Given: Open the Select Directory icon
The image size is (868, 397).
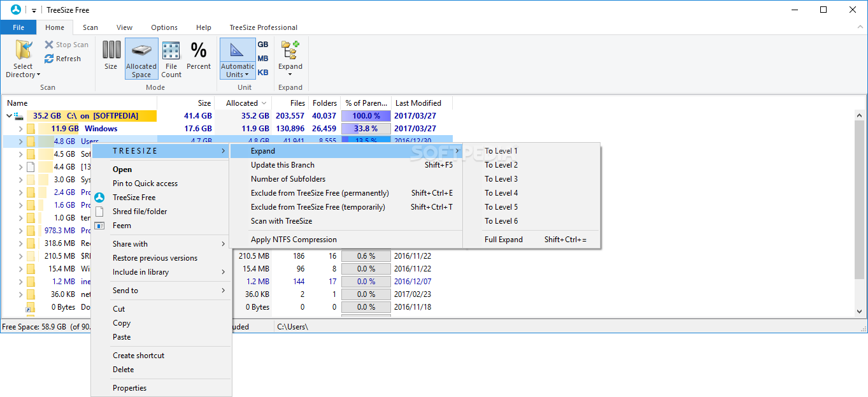Looking at the screenshot, I should point(23,50).
